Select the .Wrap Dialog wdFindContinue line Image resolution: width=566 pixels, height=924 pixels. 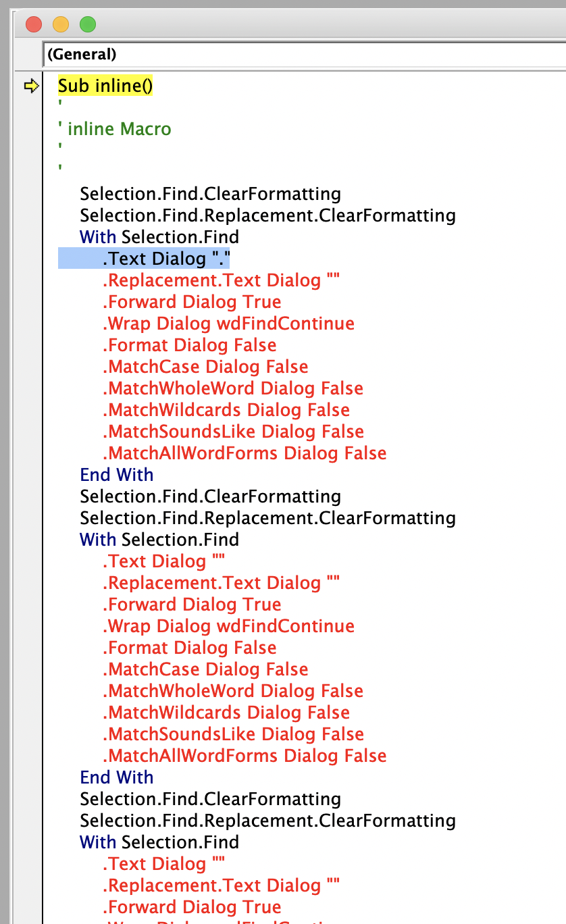pos(228,323)
